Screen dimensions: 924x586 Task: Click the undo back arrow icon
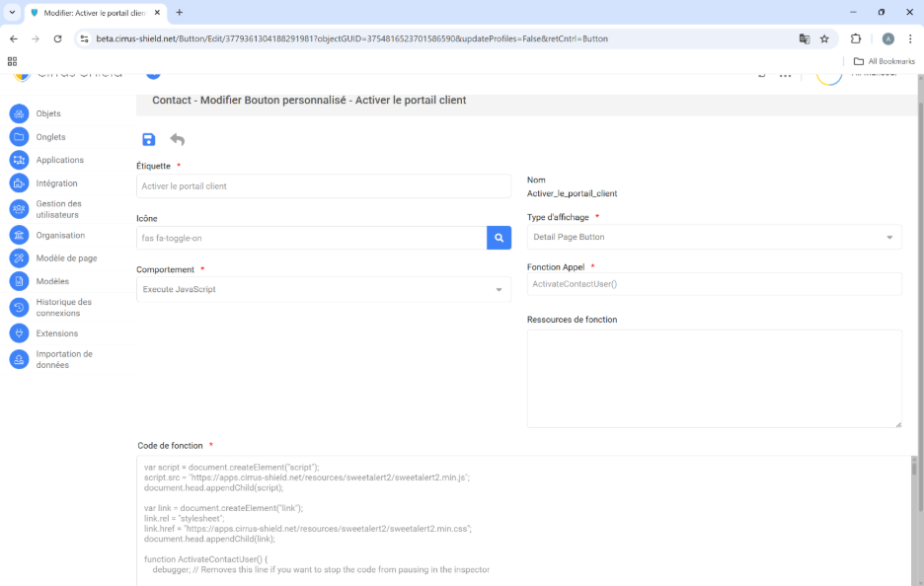(x=178, y=140)
